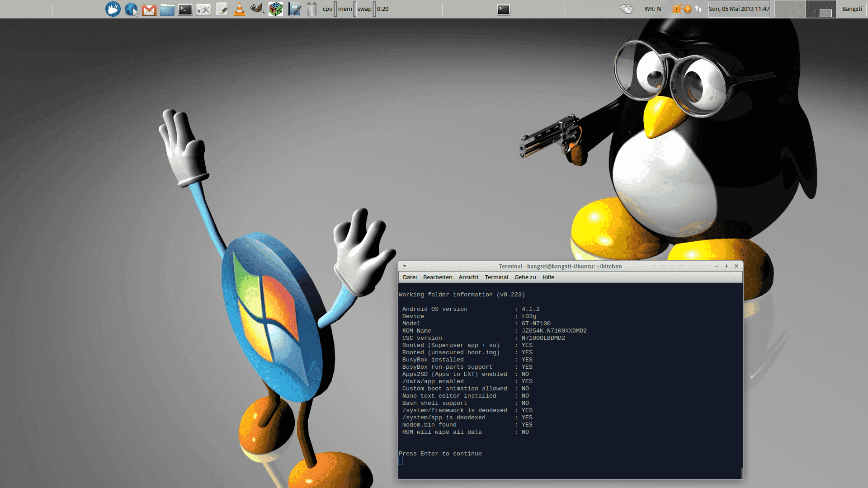
Task: Click the CSC version N7100OLBDMD2 value
Action: [543, 338]
